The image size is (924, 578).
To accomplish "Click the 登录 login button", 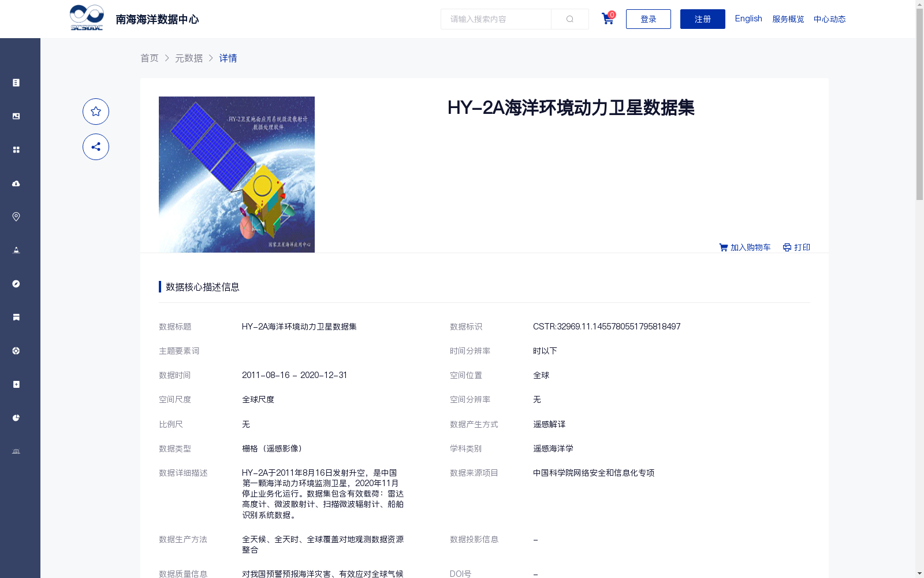I will click(x=649, y=19).
